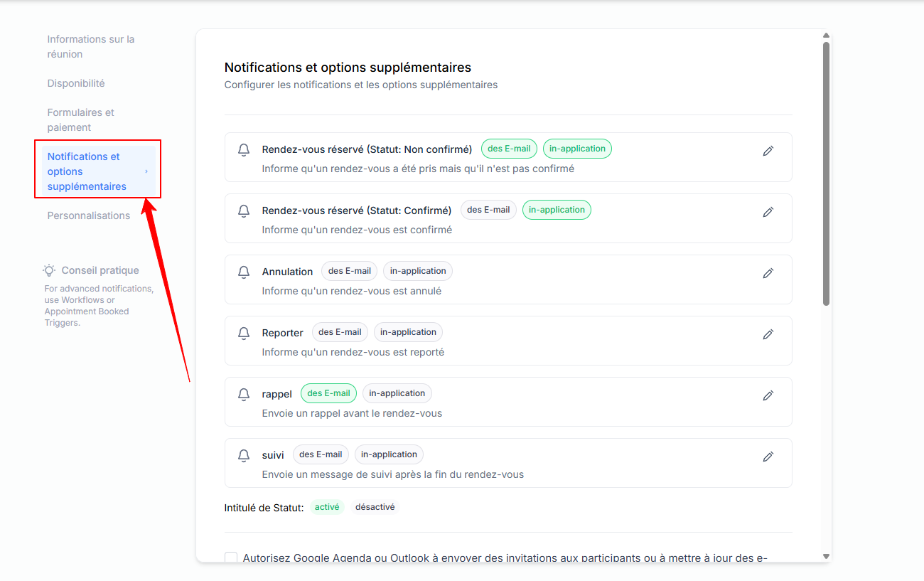Screen dimensions: 924x581
Task: Edit the Annulation notification
Action: coord(768,273)
